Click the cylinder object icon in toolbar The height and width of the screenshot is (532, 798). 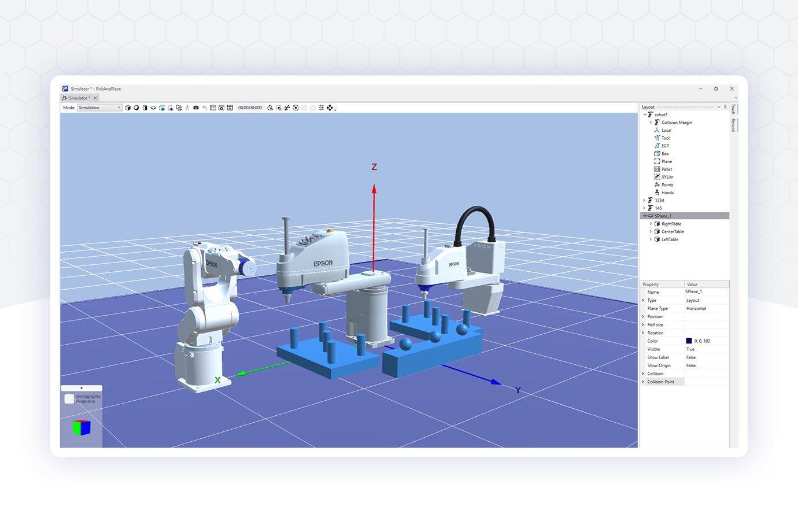[x=145, y=108]
